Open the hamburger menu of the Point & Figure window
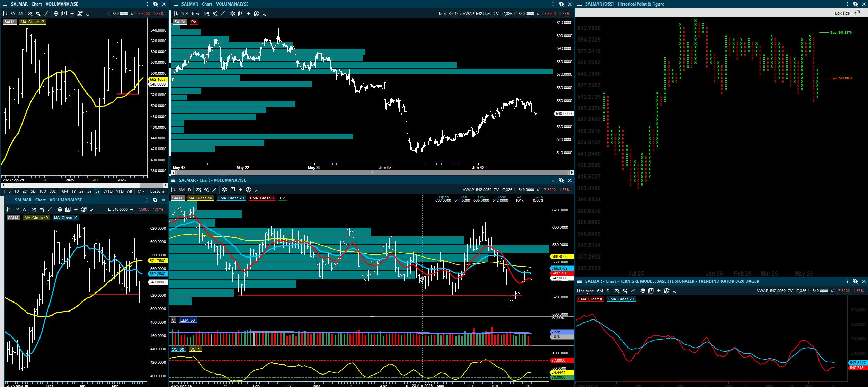The width and height of the screenshot is (868, 387). [x=579, y=4]
